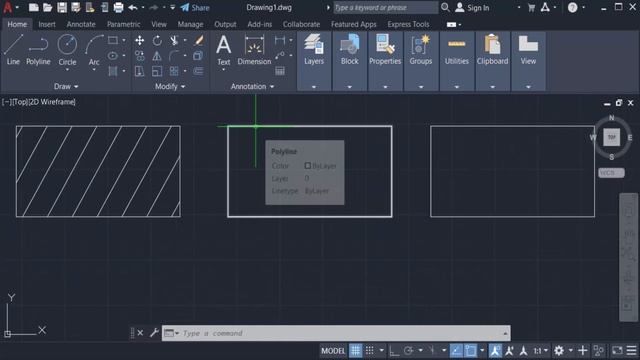Select the Line tool

pyautogui.click(x=13, y=50)
